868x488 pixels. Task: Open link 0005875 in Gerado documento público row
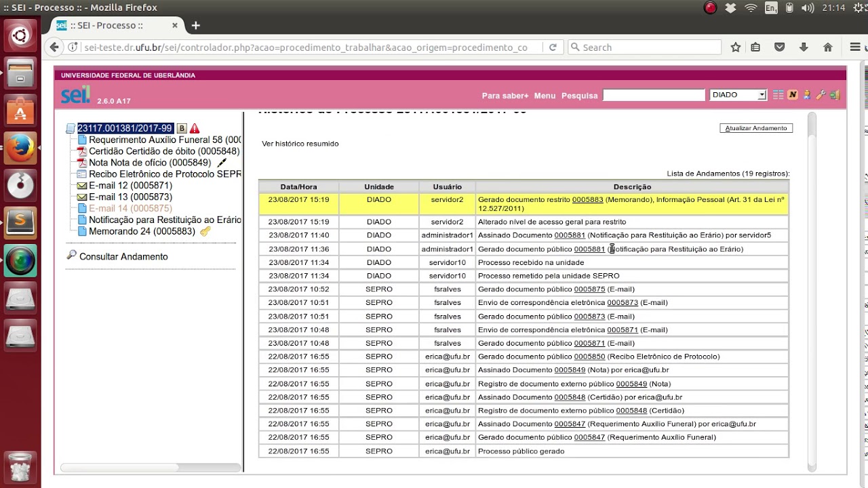point(589,289)
